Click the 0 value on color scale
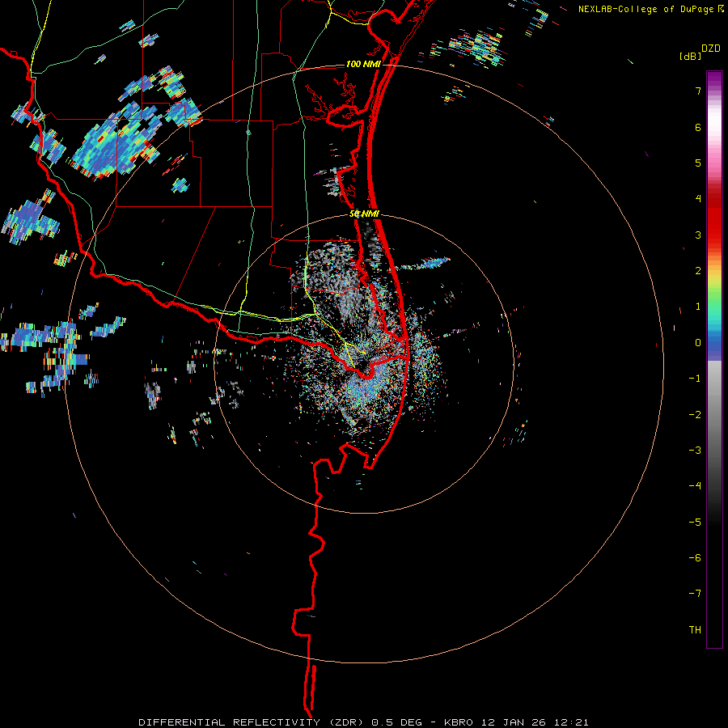The image size is (728, 728). (x=697, y=343)
